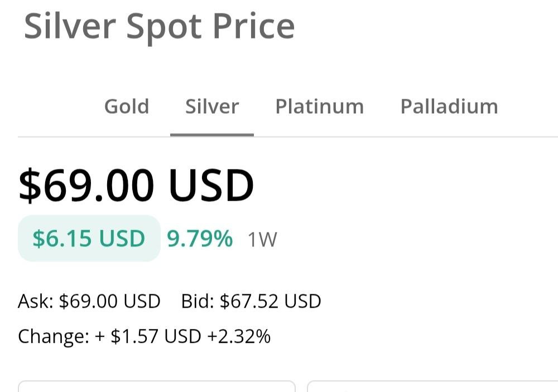
Task: Click the Silver Spot Price heading
Action: coord(159,26)
